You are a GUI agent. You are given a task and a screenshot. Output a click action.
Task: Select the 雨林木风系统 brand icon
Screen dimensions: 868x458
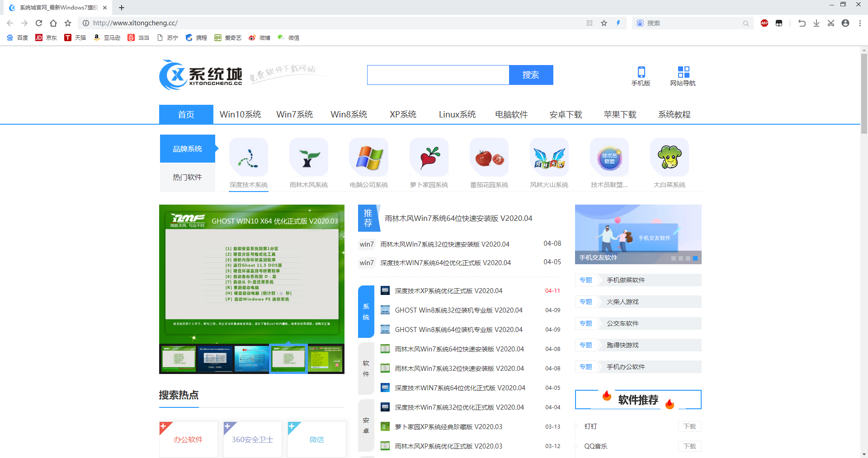(309, 157)
